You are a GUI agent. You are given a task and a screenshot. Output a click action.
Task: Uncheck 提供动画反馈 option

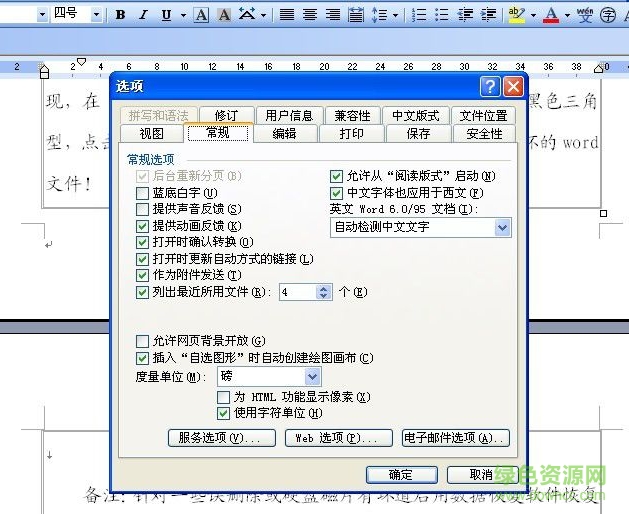pos(142,226)
